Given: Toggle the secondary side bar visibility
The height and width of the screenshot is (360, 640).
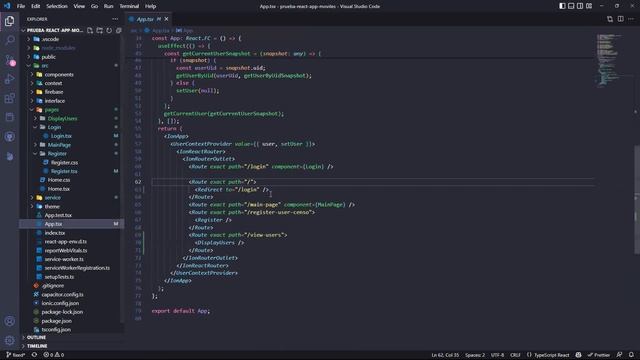Looking at the screenshot, I should pyautogui.click(x=580, y=6).
